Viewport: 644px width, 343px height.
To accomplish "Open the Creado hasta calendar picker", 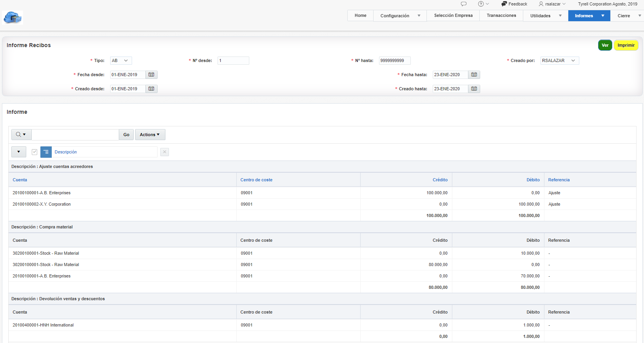I will point(474,89).
